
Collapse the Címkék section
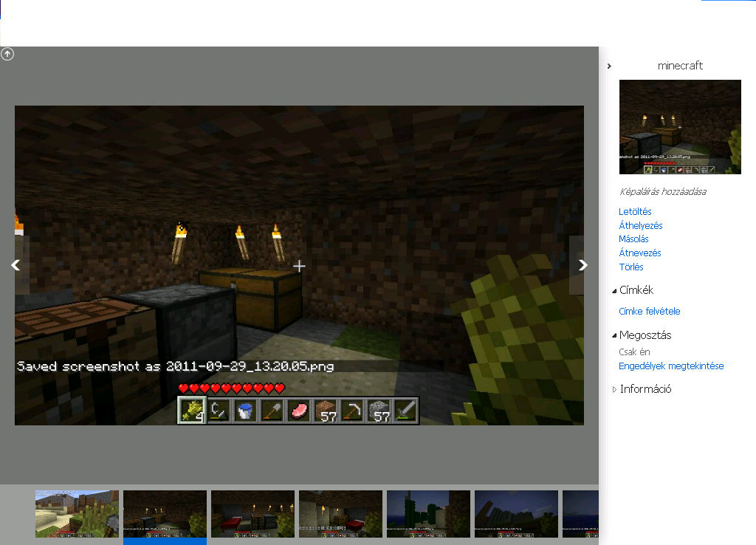point(614,291)
